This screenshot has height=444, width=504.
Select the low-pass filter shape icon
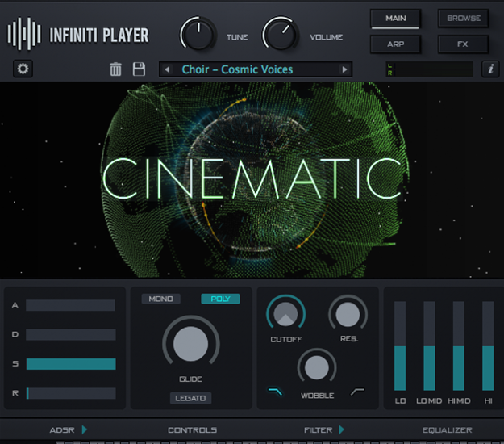tap(276, 392)
